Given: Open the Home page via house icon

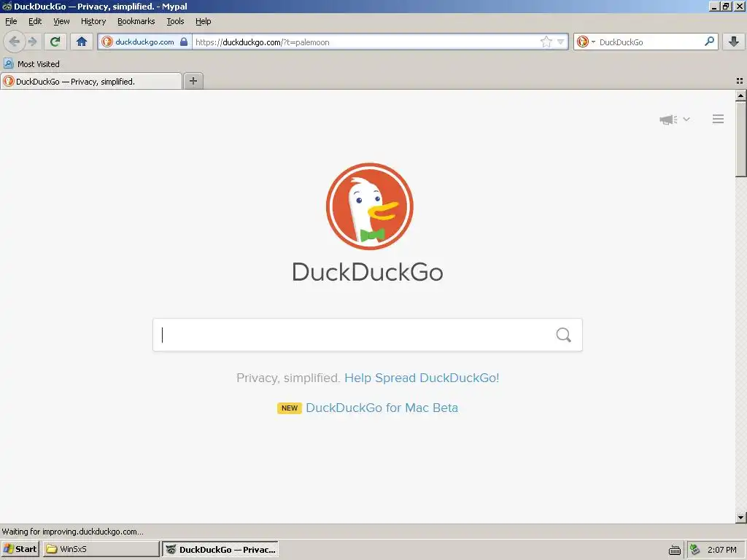Looking at the screenshot, I should (82, 42).
